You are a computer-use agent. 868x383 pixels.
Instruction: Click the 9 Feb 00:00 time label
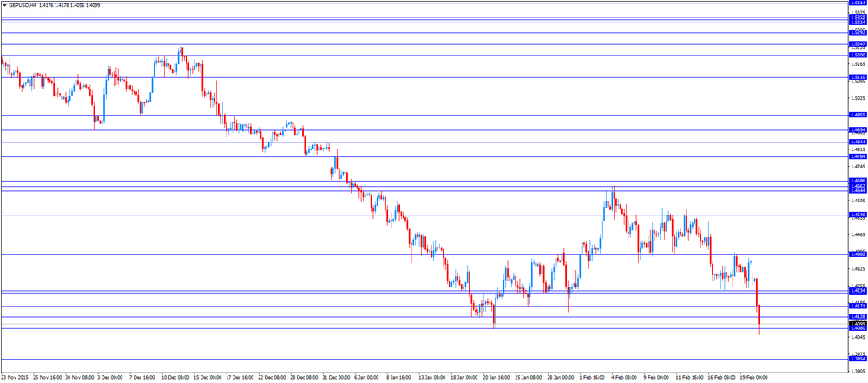tap(656, 378)
